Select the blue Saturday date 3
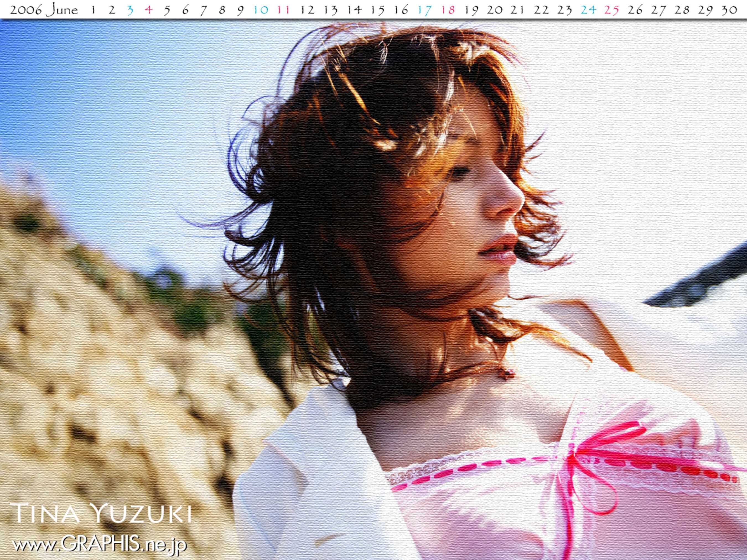 (x=130, y=10)
